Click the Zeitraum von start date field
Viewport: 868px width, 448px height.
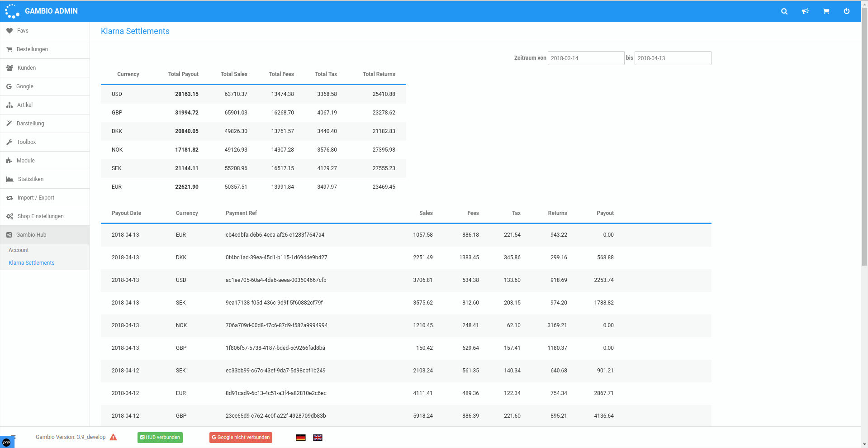pos(586,58)
